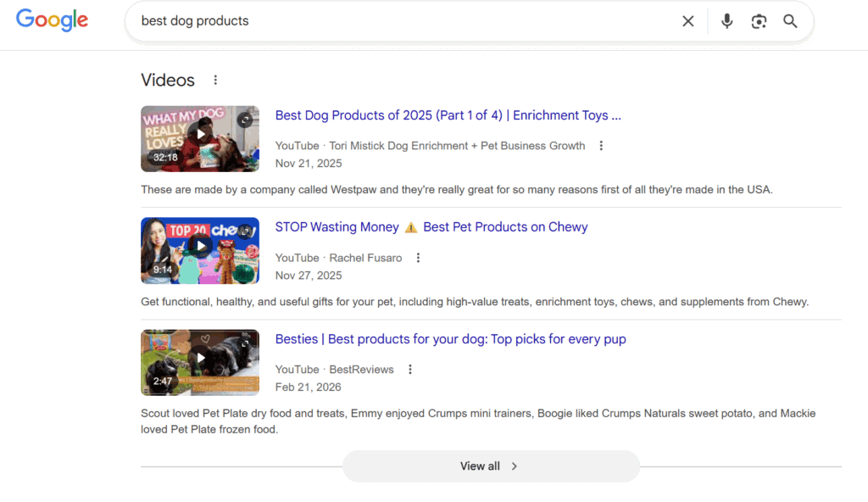Click the 32:18 duration badge
The height and width of the screenshot is (502, 868).
(x=165, y=158)
